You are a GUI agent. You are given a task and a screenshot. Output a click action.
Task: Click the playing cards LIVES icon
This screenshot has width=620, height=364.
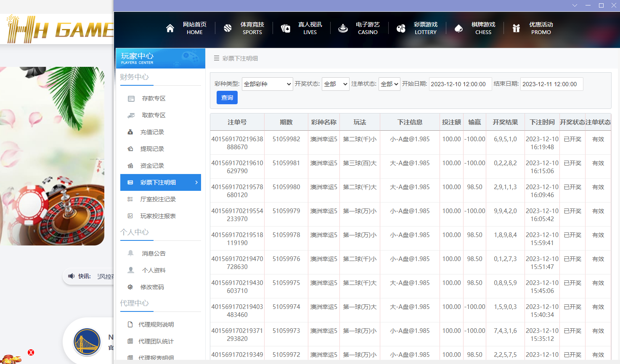click(285, 28)
